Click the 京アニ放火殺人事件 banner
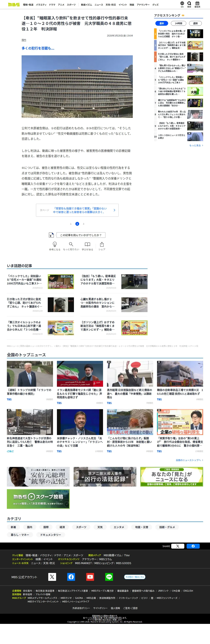The width and height of the screenshot is (210, 644). point(105,477)
